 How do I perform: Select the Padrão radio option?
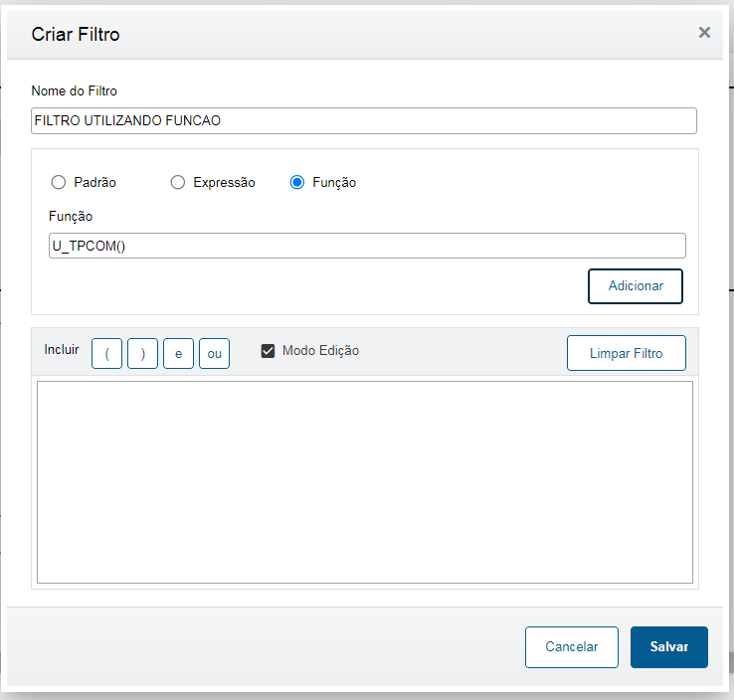[59, 182]
